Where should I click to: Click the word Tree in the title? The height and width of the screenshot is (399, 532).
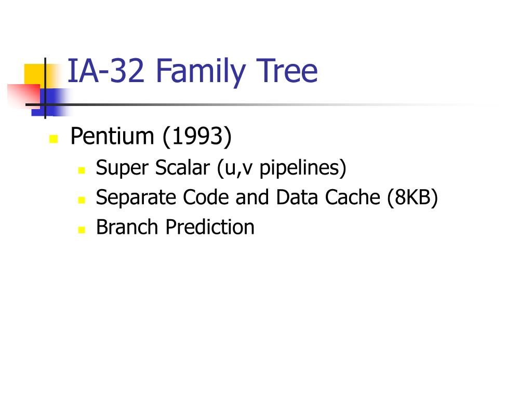(287, 71)
